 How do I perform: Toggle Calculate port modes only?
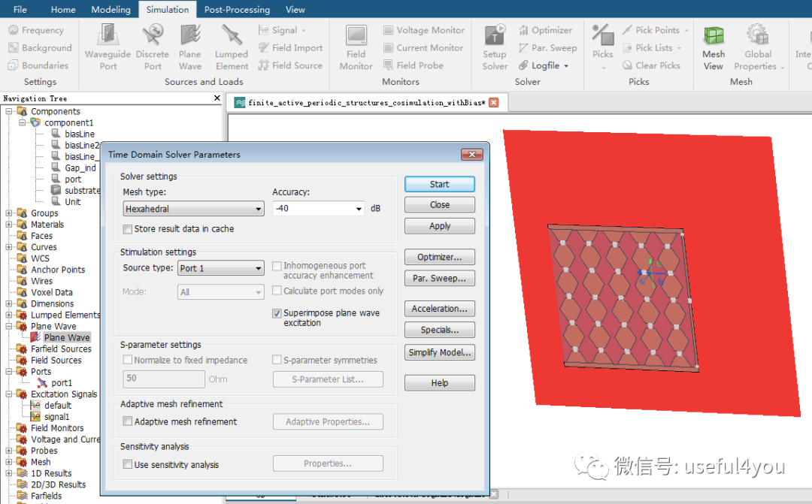pos(277,291)
